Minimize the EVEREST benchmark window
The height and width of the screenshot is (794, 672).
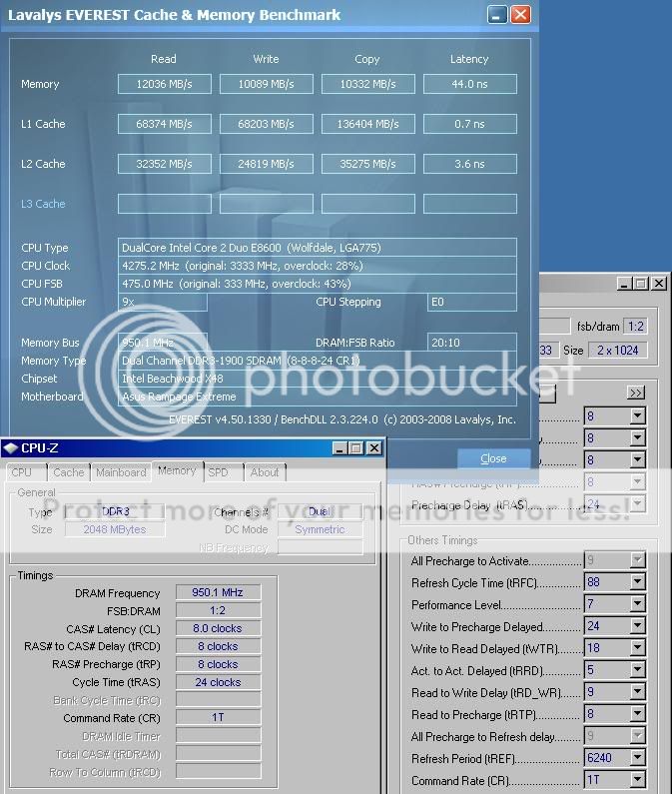(x=497, y=15)
